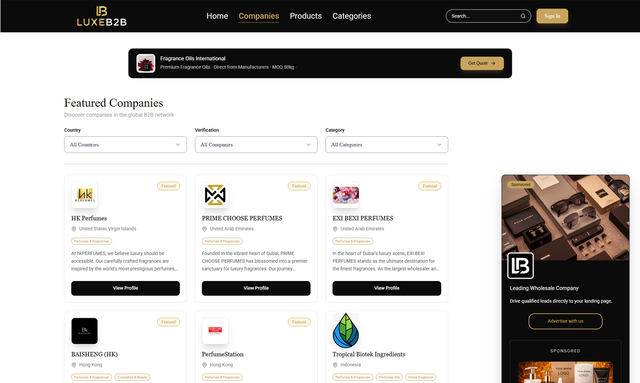The height and width of the screenshot is (383, 640).
Task: Click the Featured Companies heading
Action: click(x=113, y=103)
